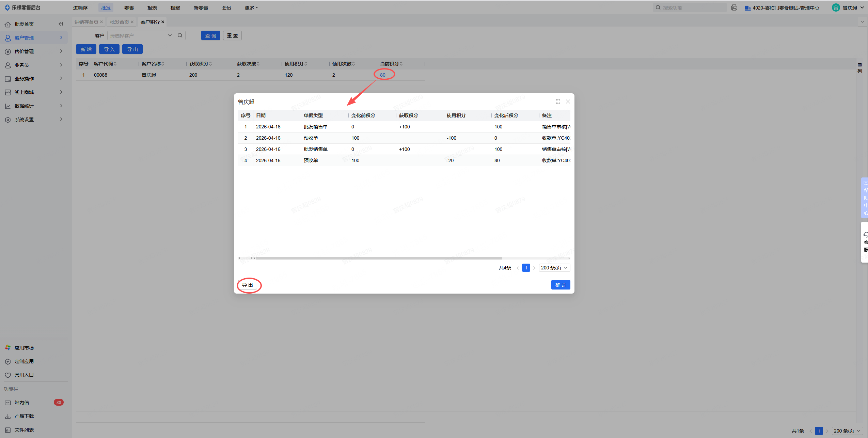Open 站内信 messages in the sidebar
The height and width of the screenshot is (438, 868).
click(22, 402)
